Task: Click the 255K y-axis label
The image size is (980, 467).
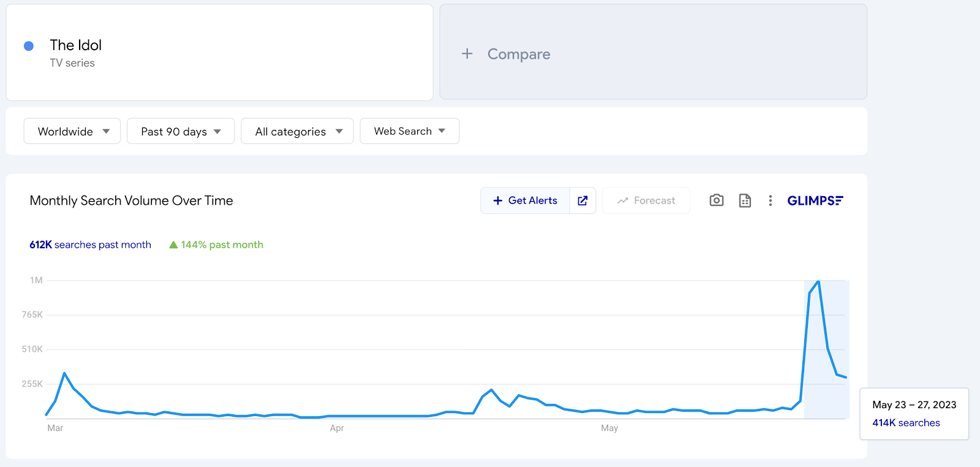Action: [32, 384]
